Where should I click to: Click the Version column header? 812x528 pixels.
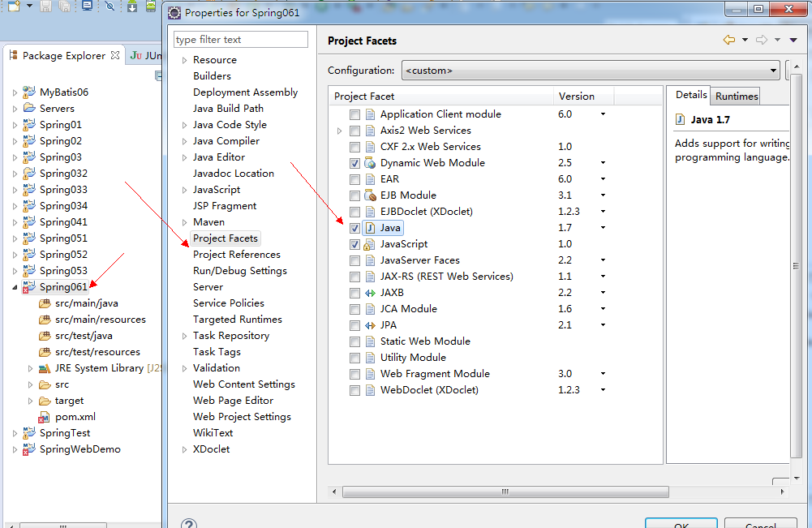pos(583,97)
